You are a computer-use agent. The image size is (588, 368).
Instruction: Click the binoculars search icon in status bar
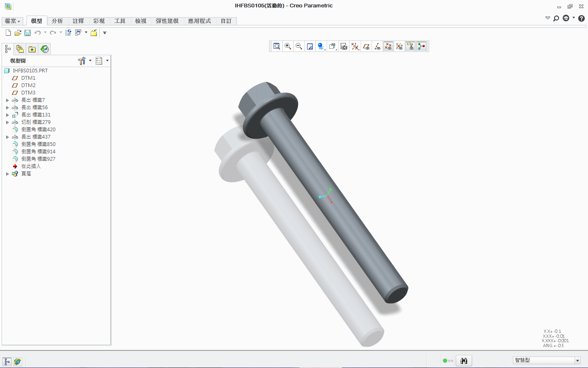tap(463, 361)
